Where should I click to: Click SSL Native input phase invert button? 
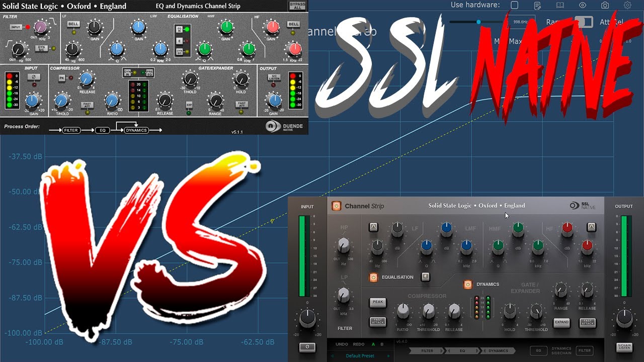click(x=307, y=347)
